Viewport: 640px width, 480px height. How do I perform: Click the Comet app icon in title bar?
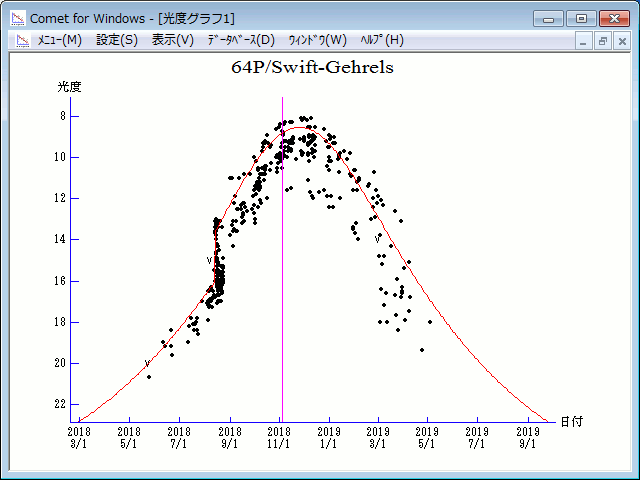(x=18, y=18)
